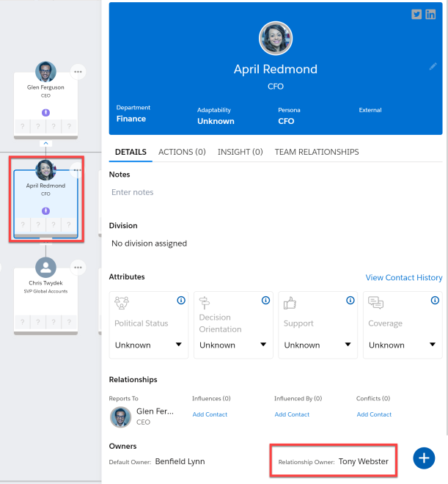Click the purple badge on April Redmond's card
The image size is (448, 484).
45,210
